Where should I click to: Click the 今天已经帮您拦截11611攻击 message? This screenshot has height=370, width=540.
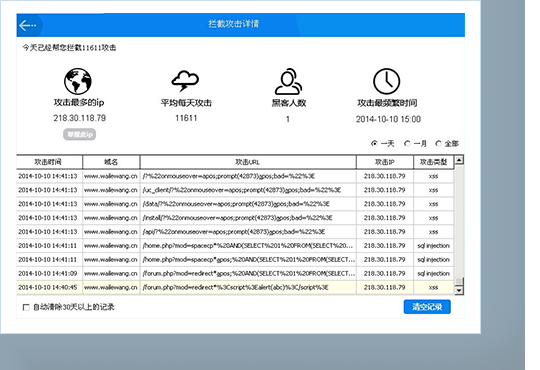click(x=69, y=48)
